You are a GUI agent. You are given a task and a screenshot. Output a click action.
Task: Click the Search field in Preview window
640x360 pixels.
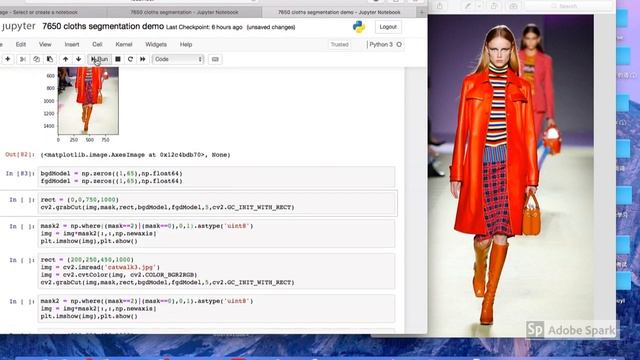(568, 6)
